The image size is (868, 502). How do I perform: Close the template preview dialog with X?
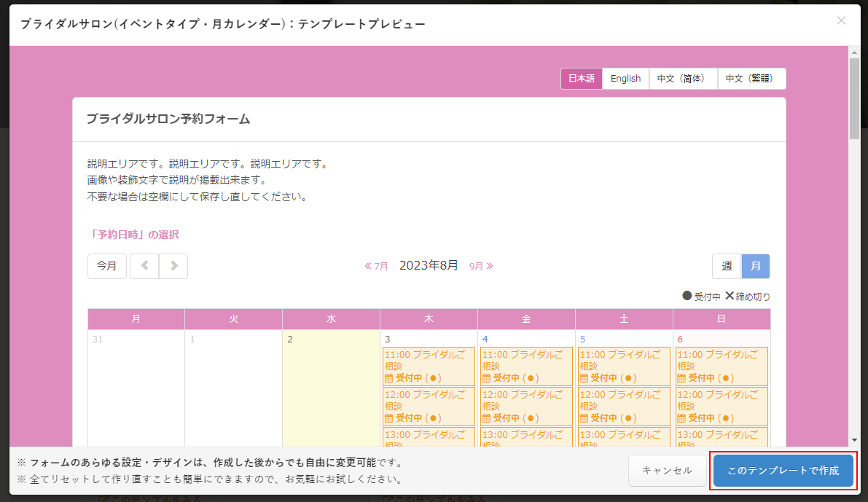point(841,20)
